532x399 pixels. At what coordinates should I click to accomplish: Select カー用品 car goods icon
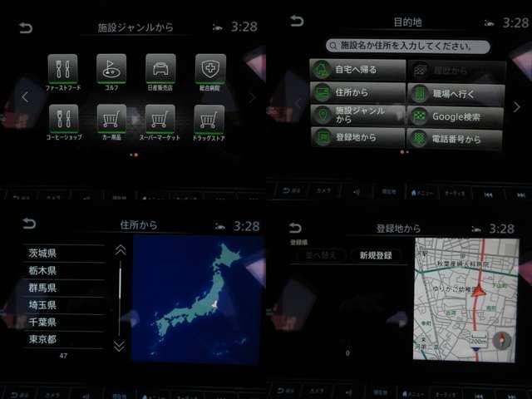pyautogui.click(x=111, y=118)
